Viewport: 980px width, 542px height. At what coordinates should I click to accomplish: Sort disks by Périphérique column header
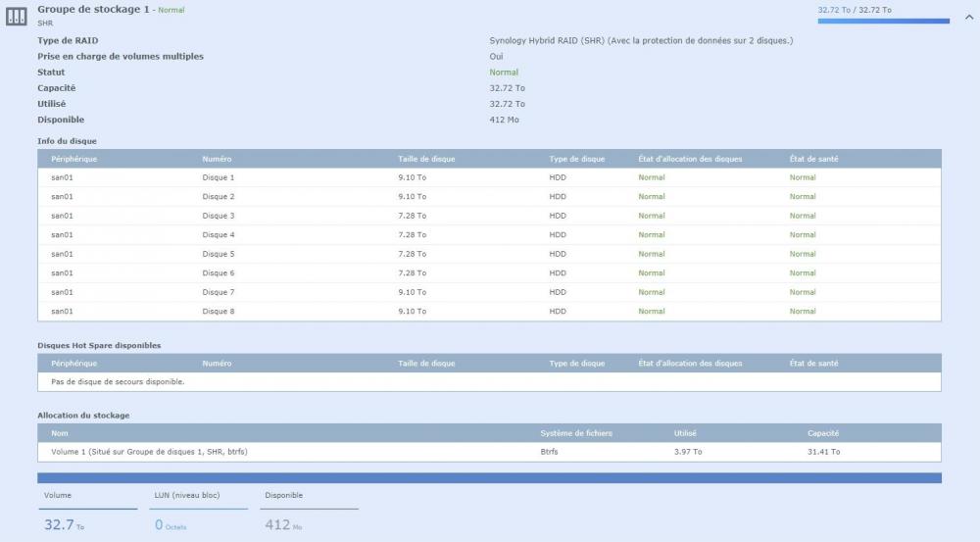pos(74,159)
